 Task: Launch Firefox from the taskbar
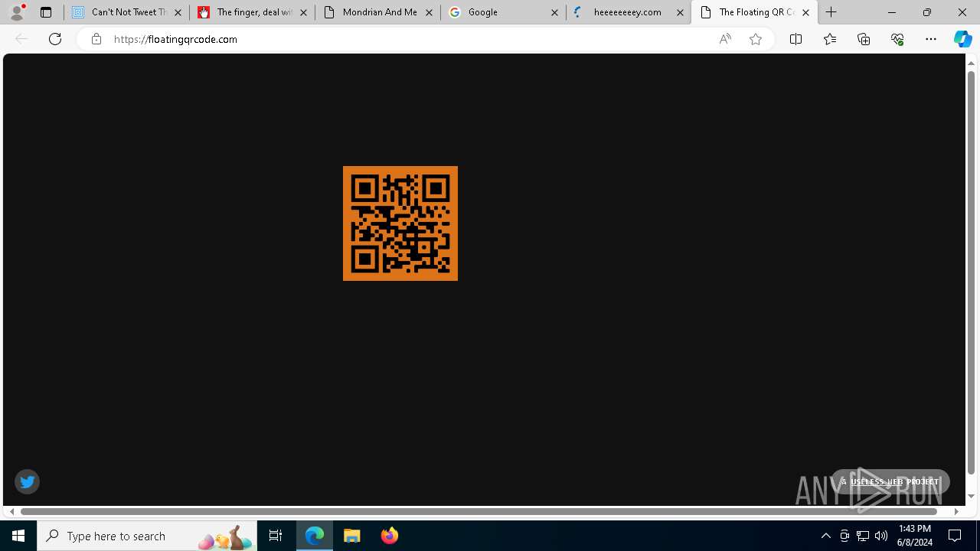pyautogui.click(x=389, y=536)
